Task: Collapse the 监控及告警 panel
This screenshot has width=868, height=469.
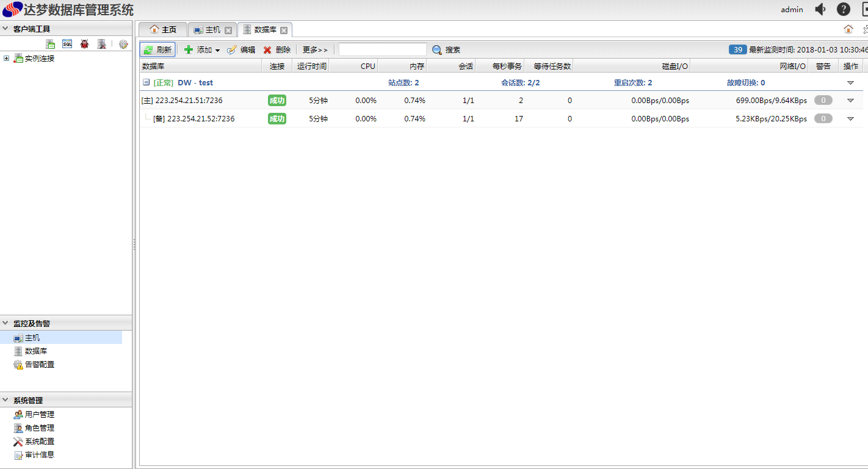Action: pos(5,323)
